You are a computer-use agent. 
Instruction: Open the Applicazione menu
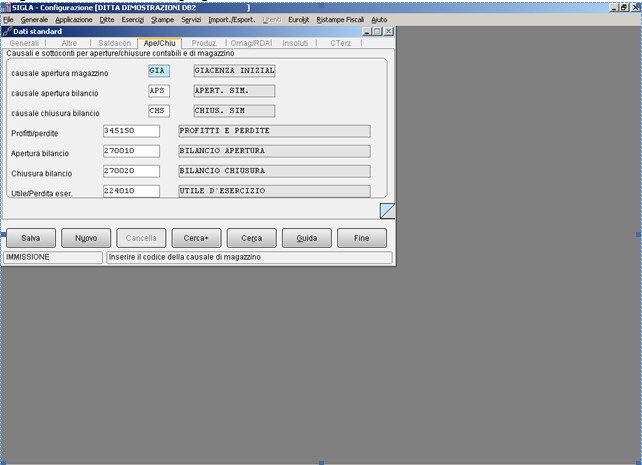(74, 20)
